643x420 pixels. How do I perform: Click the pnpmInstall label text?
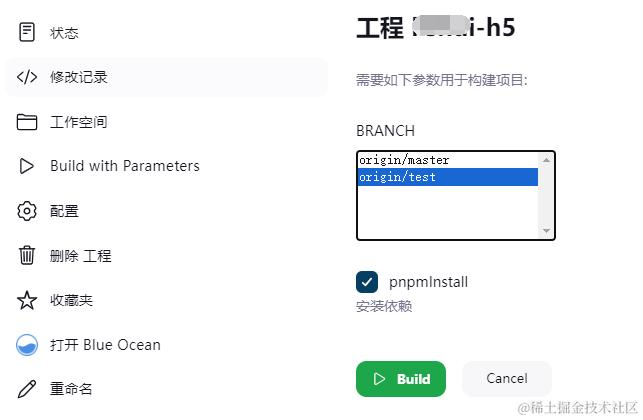click(x=428, y=282)
